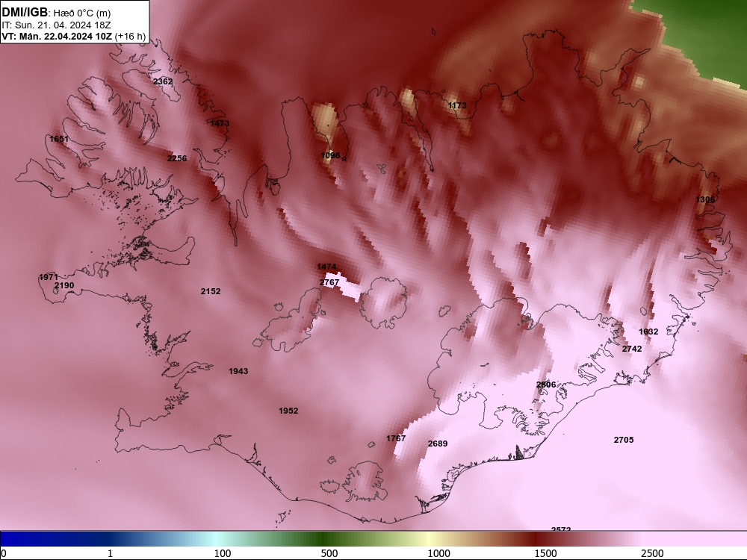Click the map value 2742
747x560 pixels.
click(632, 349)
